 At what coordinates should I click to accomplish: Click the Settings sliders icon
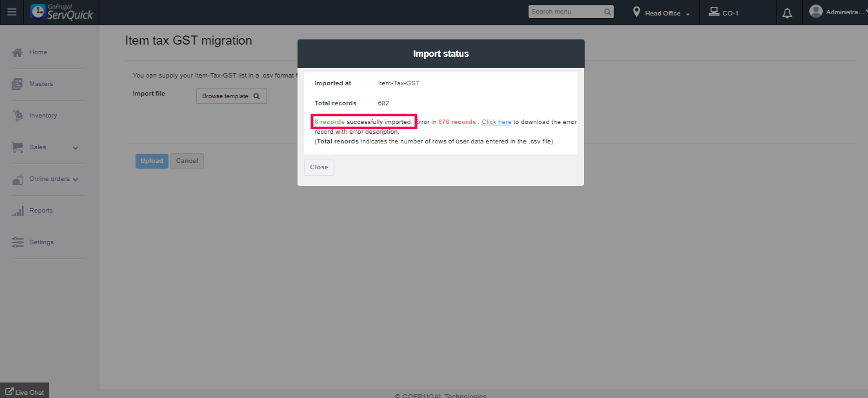click(x=17, y=242)
